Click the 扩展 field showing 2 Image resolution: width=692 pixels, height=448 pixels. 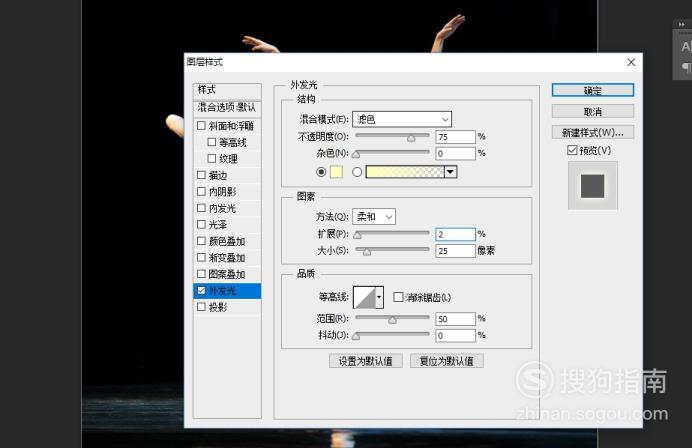pyautogui.click(x=455, y=234)
